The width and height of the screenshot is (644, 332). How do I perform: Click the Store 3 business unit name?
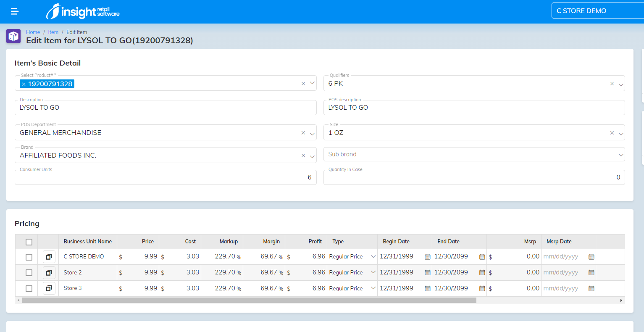[73, 288]
